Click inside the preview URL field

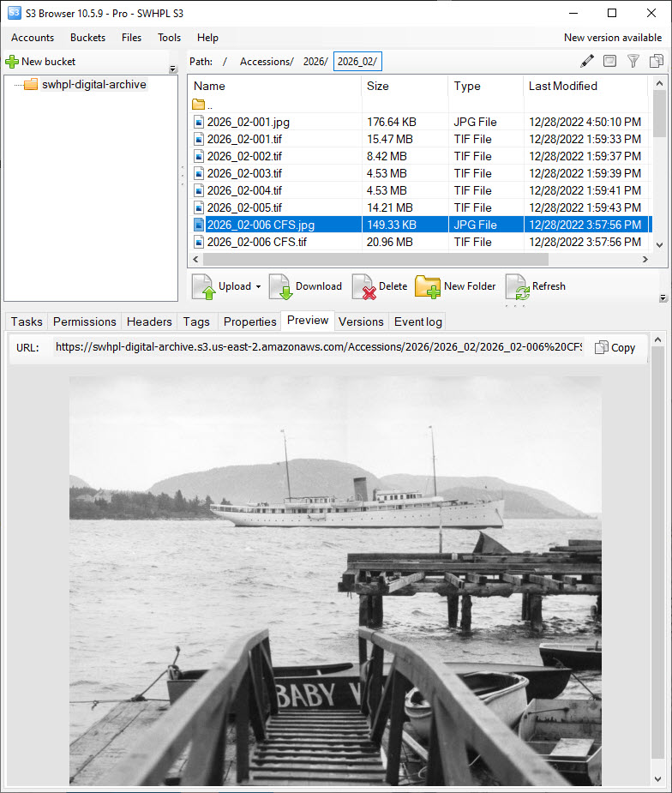tap(319, 347)
